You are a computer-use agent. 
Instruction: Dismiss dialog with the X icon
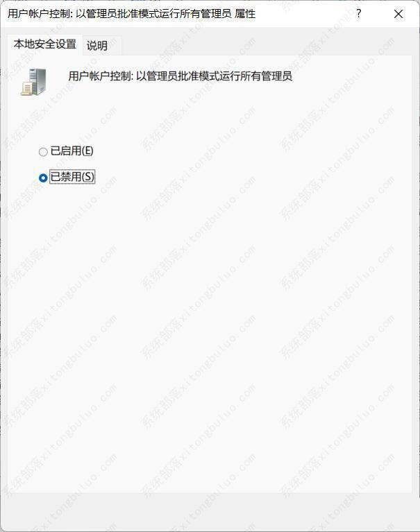398,14
